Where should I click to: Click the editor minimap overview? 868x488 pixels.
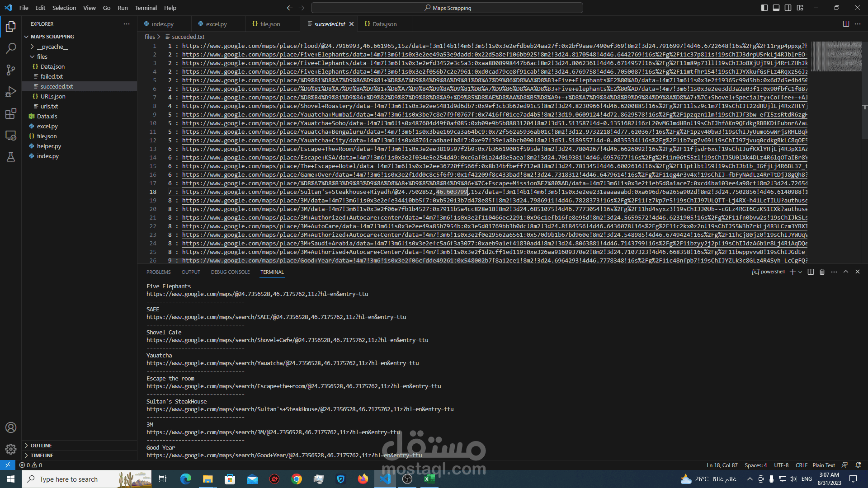(836, 56)
